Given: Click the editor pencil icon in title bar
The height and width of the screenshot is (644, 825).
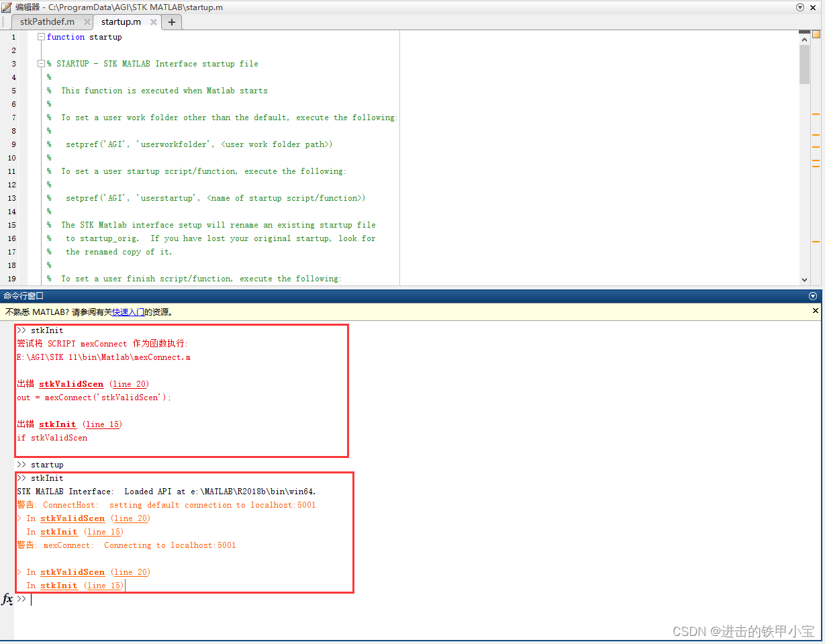Looking at the screenshot, I should pos(7,7).
